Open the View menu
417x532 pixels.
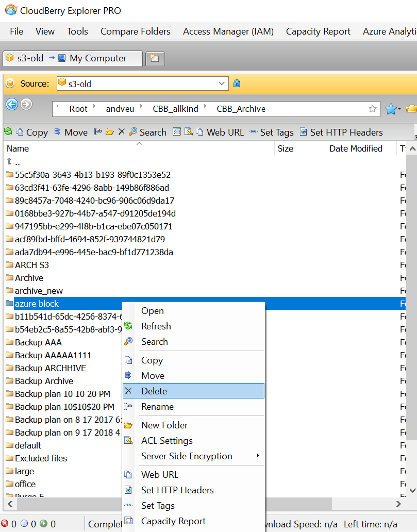[45, 31]
